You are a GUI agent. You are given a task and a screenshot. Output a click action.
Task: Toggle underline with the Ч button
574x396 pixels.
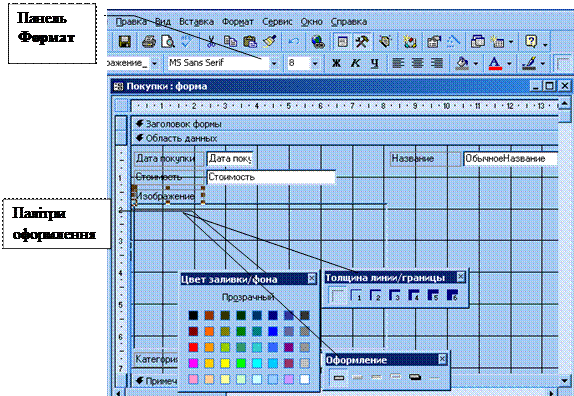tap(374, 63)
